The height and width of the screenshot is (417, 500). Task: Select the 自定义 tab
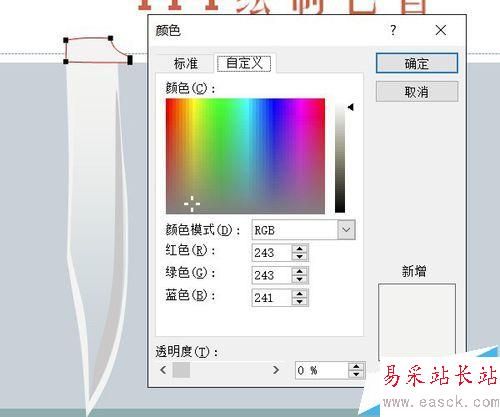244,63
